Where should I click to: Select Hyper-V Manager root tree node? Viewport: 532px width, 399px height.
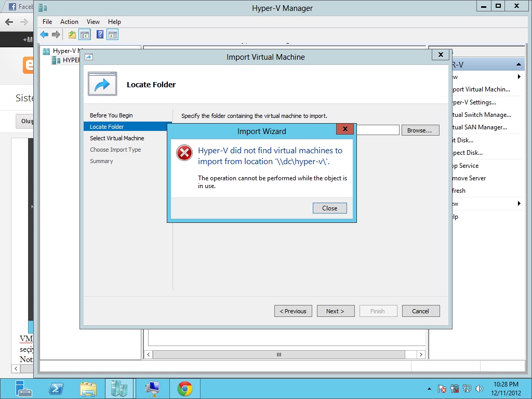(x=63, y=51)
